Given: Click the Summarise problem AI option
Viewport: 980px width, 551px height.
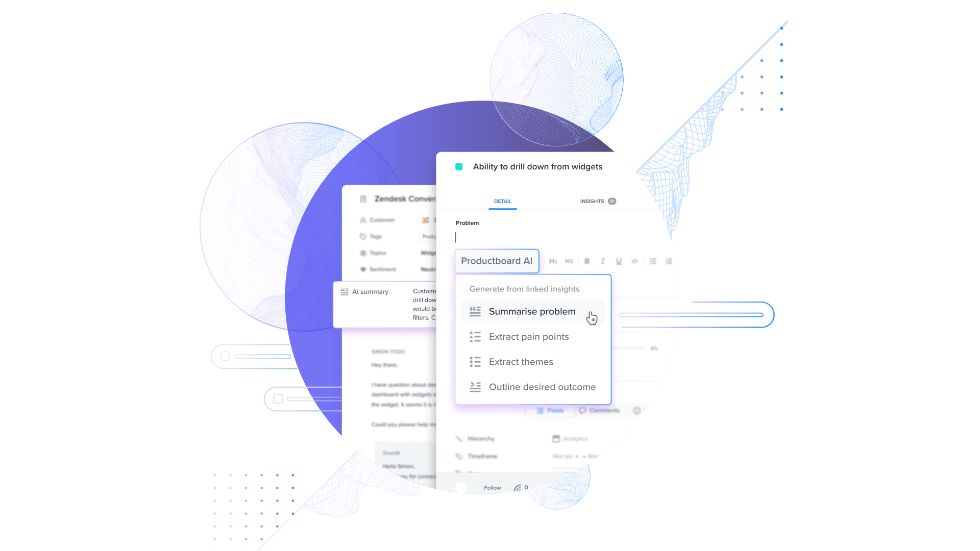Looking at the screenshot, I should (x=532, y=312).
